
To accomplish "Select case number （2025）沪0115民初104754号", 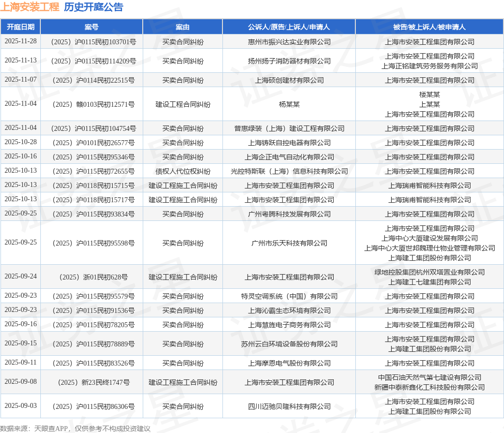I will click(x=92, y=128).
